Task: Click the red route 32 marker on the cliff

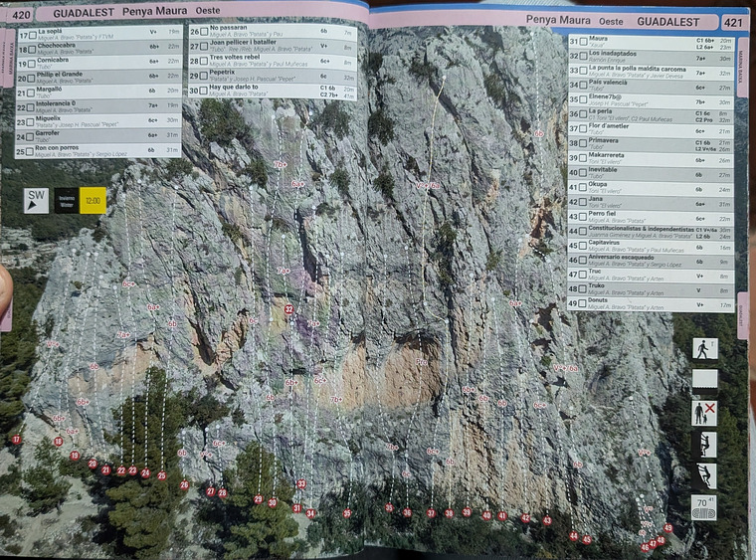Action: [x=288, y=309]
